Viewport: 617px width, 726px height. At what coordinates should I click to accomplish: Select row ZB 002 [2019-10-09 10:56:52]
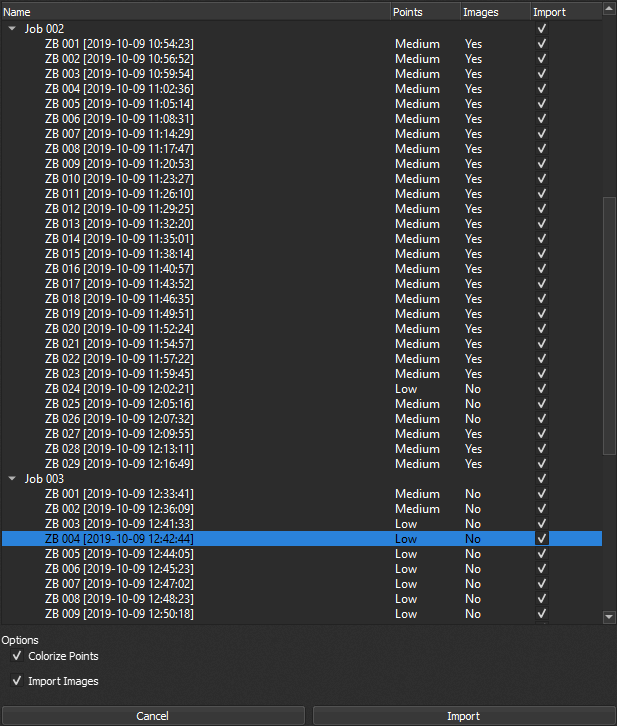click(302, 59)
